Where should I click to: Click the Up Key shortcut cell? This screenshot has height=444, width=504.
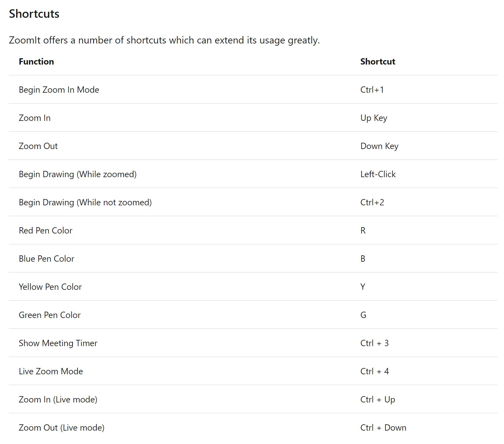(374, 118)
